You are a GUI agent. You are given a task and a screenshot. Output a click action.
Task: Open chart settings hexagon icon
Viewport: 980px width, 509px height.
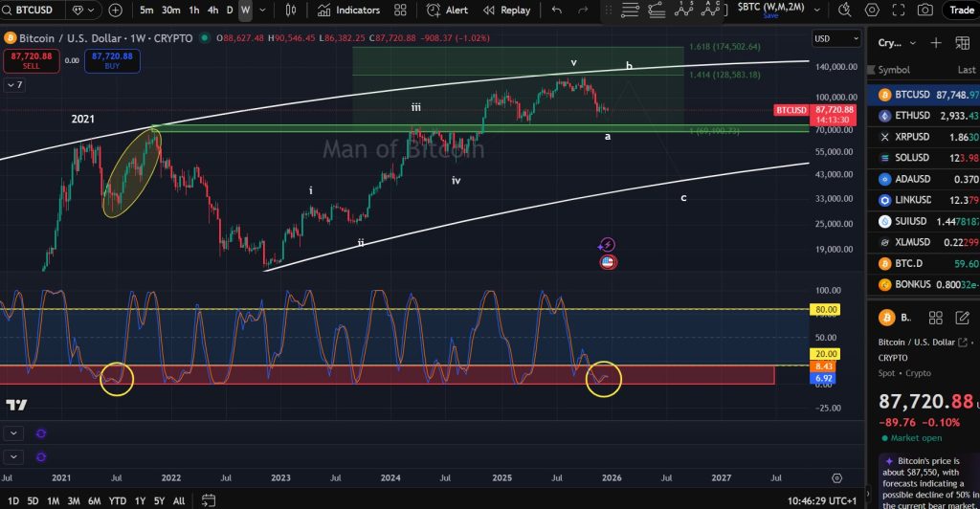point(872,11)
